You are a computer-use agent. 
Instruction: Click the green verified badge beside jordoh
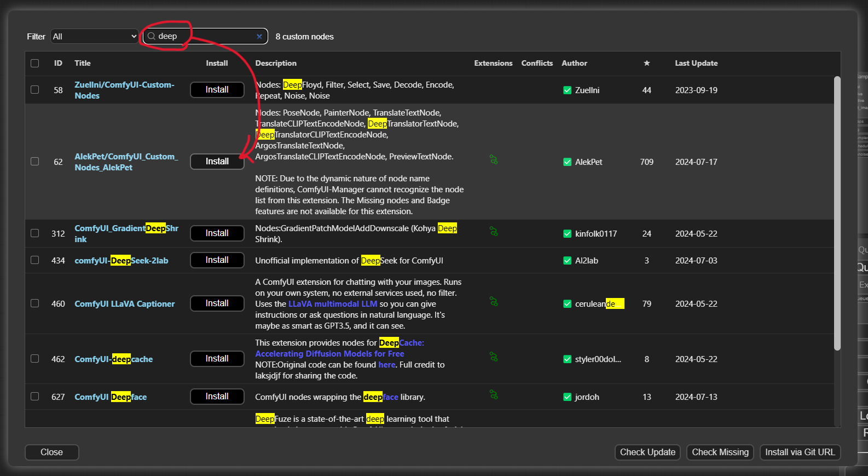(x=568, y=397)
